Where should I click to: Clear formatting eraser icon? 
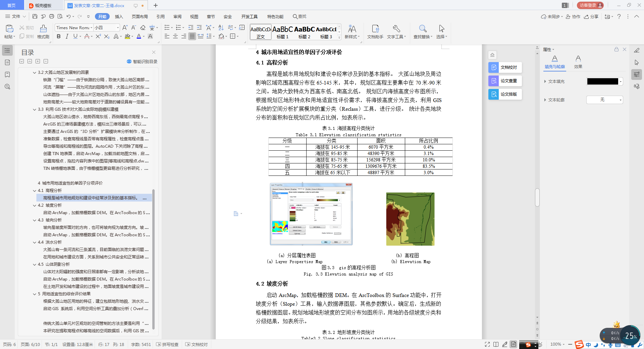pyautogui.click(x=143, y=28)
